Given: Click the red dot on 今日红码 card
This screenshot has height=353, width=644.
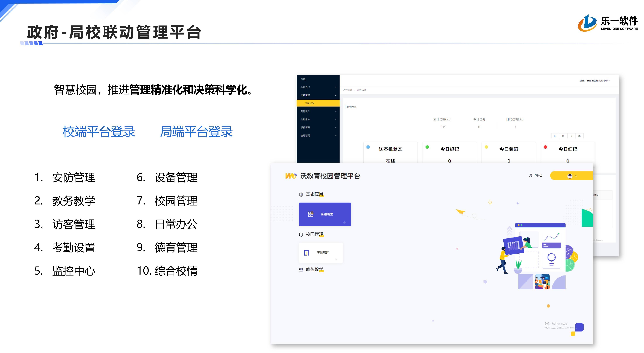Looking at the screenshot, I should coord(545,147).
